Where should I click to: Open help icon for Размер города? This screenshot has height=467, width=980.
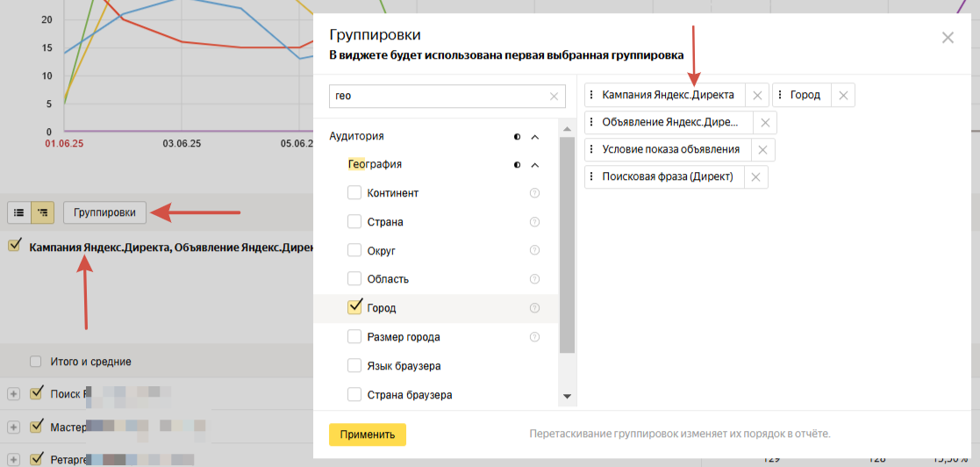coord(534,337)
